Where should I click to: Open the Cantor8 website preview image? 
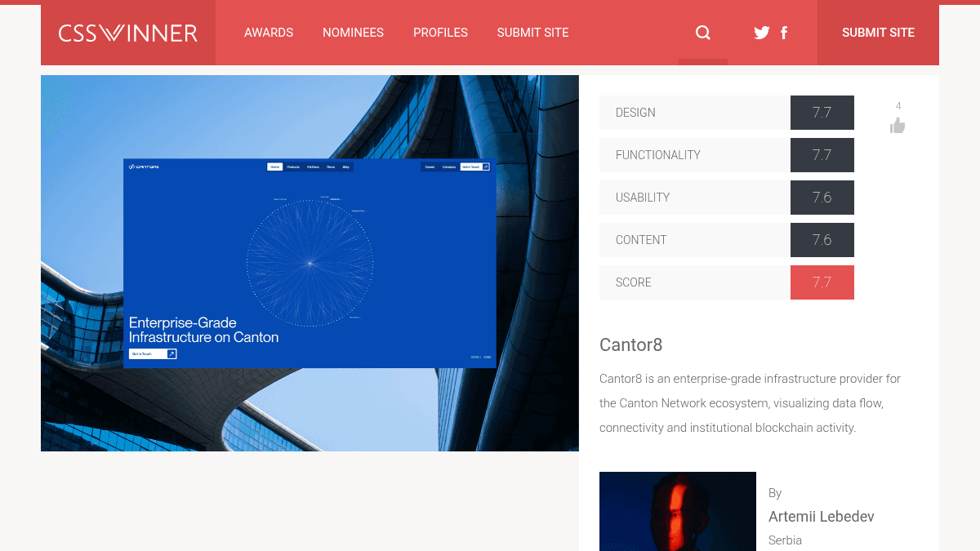point(310,263)
